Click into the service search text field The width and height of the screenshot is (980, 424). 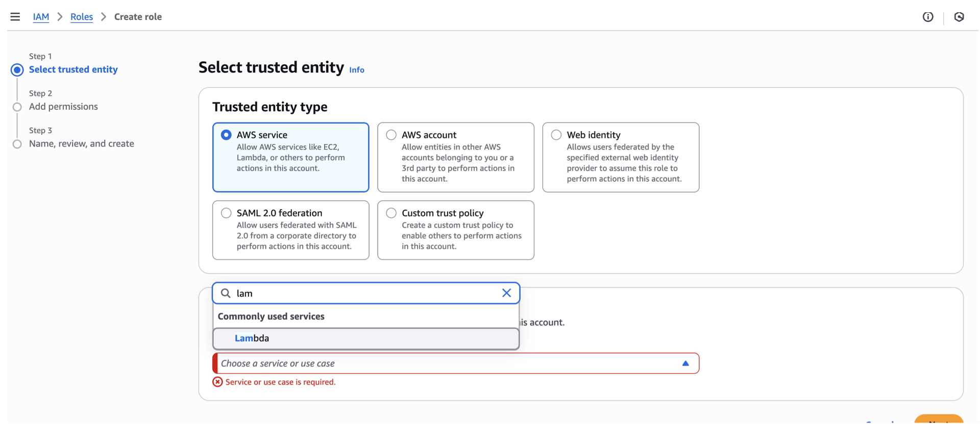[x=365, y=293]
